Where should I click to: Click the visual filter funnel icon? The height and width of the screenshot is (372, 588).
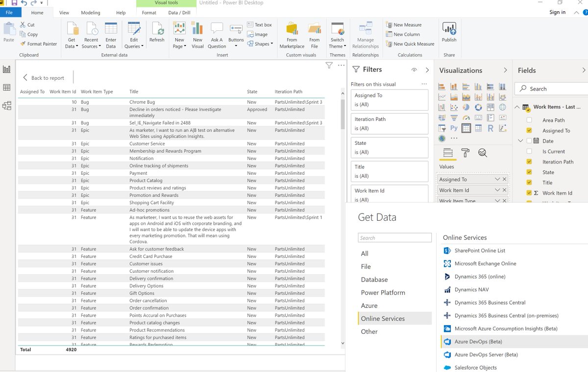tap(329, 65)
